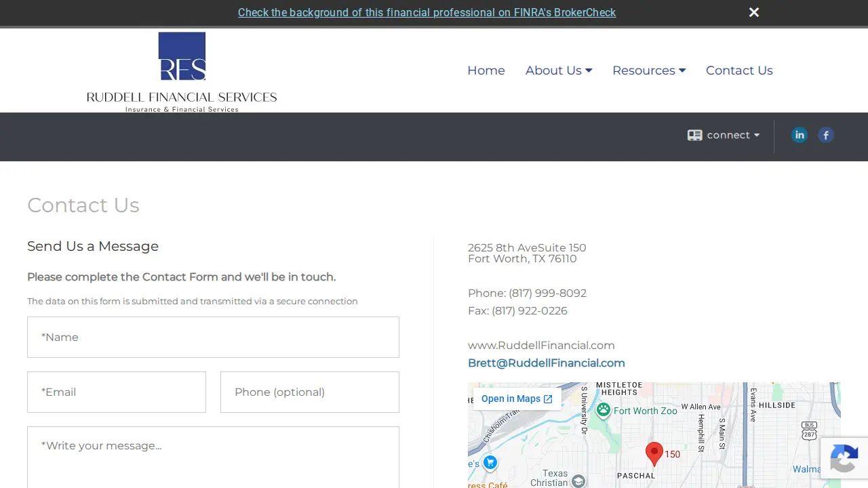This screenshot has height=488, width=868.
Task: Click the Fax: (817) 922-0226 text
Action: (x=517, y=311)
